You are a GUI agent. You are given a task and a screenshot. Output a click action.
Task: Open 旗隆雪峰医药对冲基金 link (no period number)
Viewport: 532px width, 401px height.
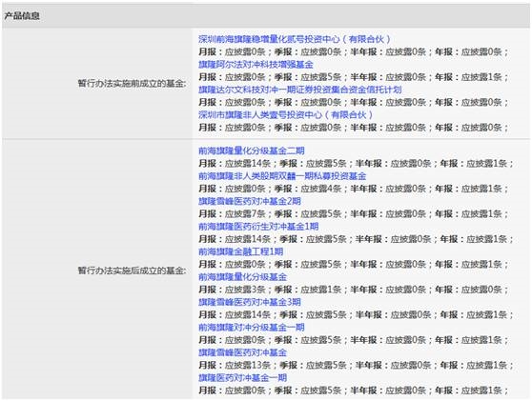pos(242,352)
